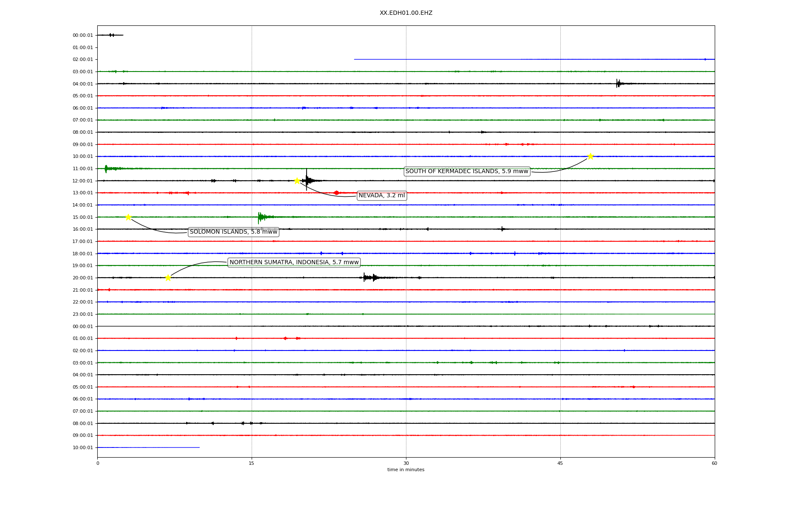Screen dimensions: 812x508
Task: Click the NORTHERN SUMATRA, INDONESIA annotation label
Action: click(294, 262)
